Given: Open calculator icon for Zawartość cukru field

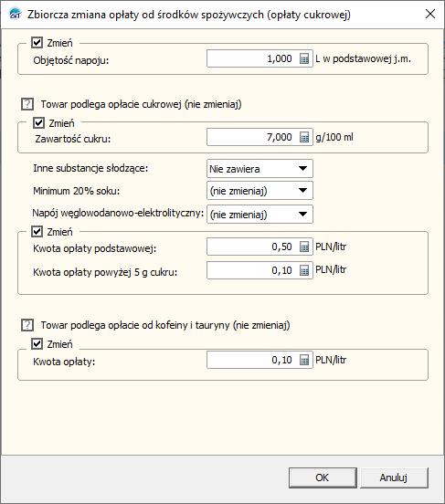Looking at the screenshot, I should (x=304, y=137).
